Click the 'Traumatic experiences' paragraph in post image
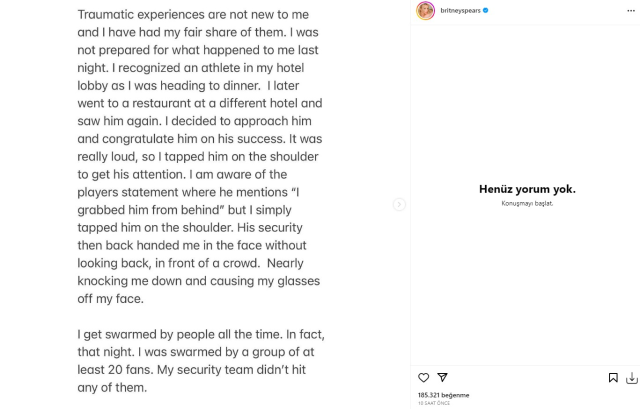The image size is (640, 409). coord(201,156)
